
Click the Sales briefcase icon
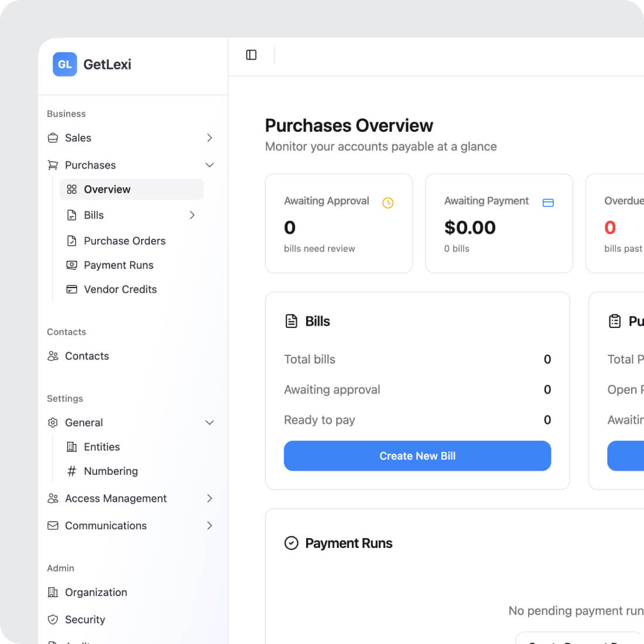pos(53,138)
